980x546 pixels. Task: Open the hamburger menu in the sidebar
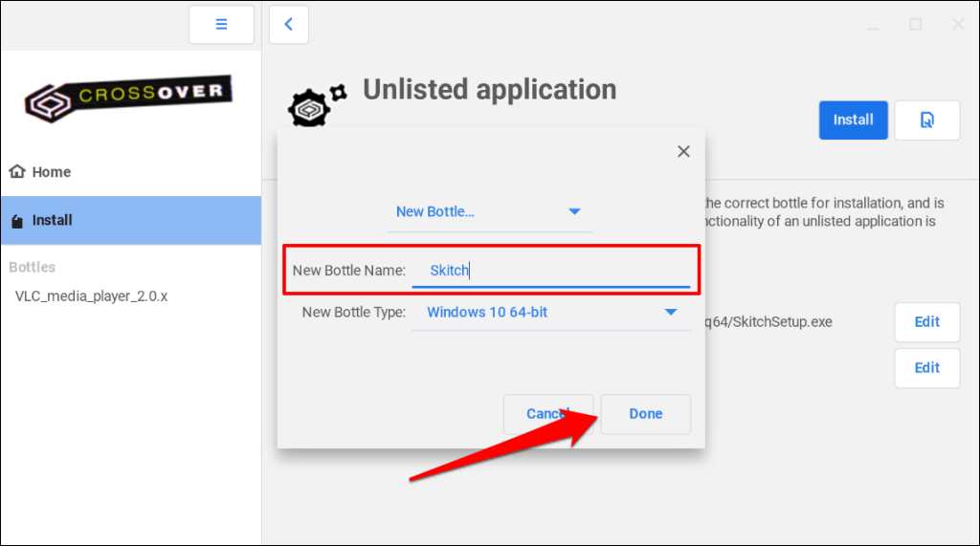[221, 24]
